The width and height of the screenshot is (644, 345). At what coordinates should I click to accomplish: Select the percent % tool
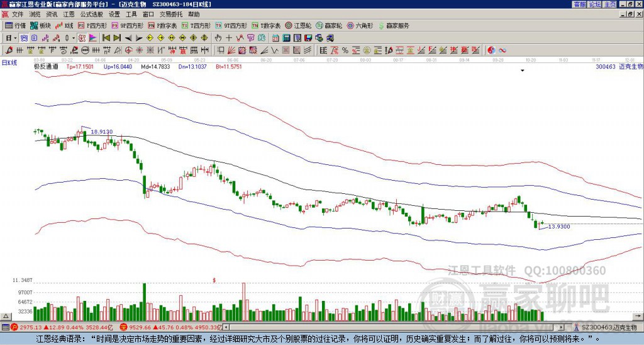pos(345,50)
